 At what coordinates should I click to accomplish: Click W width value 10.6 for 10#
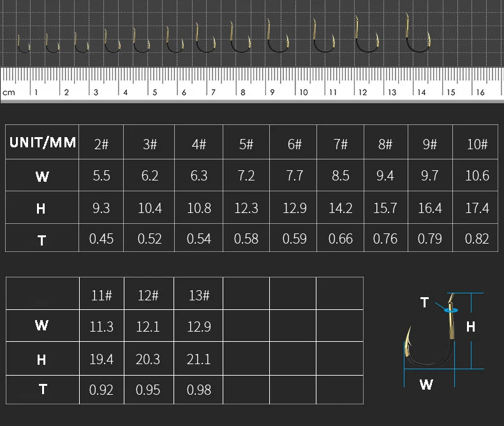(477, 176)
